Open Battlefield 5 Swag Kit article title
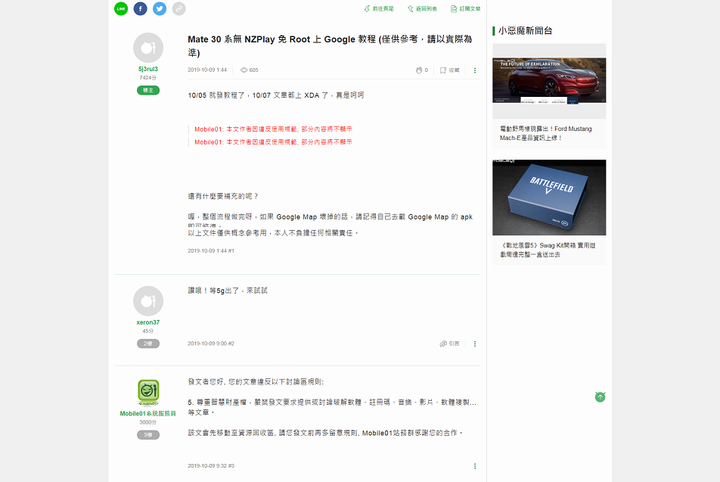720x482 pixels. click(x=547, y=250)
